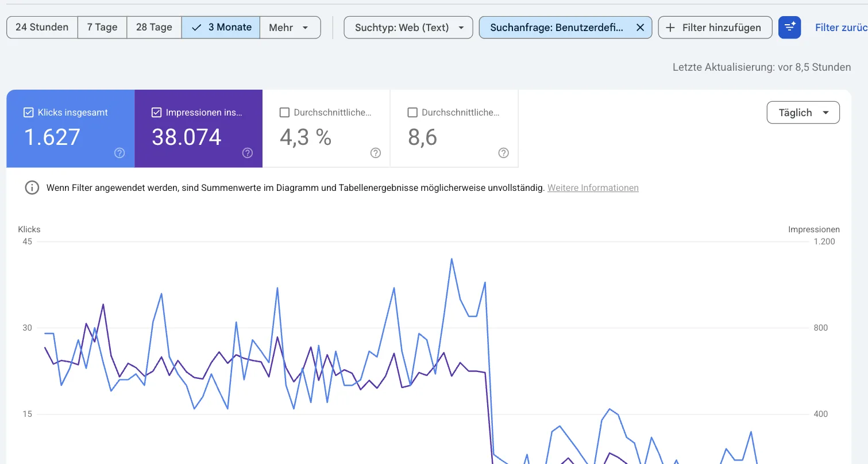This screenshot has height=464, width=868.
Task: Click the Letzte Aktualisierung timestamp text
Action: pyautogui.click(x=762, y=67)
